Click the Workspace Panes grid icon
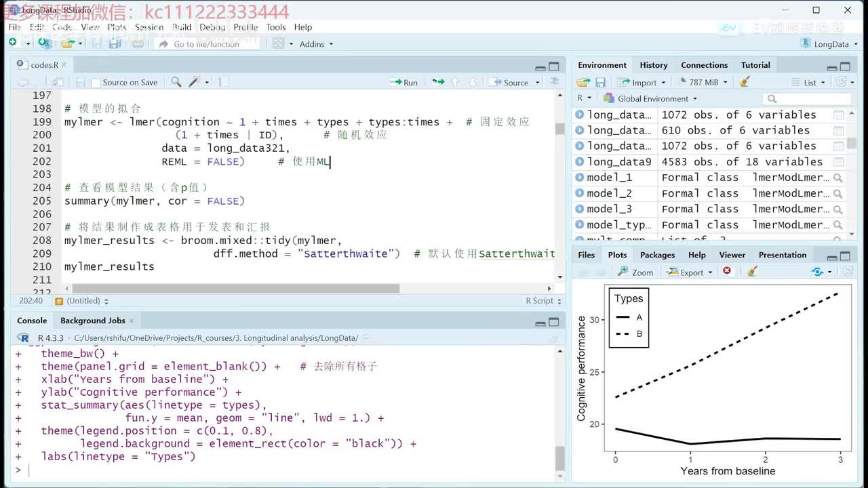The height and width of the screenshot is (488, 868). pos(278,43)
